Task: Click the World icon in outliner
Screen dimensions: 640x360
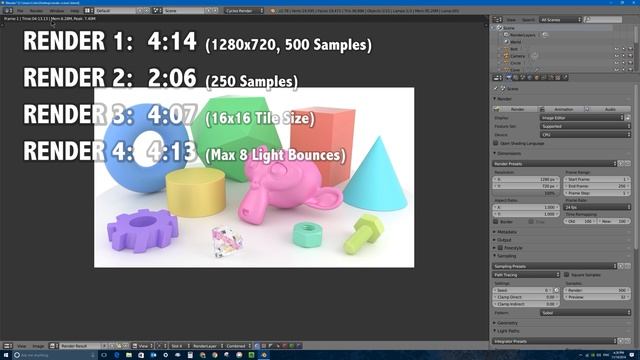Action: pyautogui.click(x=506, y=42)
